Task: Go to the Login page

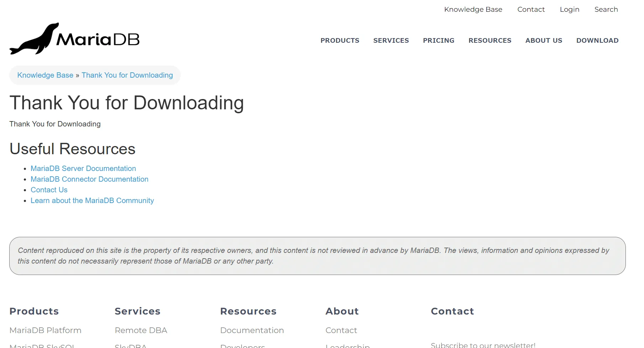Action: 569,10
